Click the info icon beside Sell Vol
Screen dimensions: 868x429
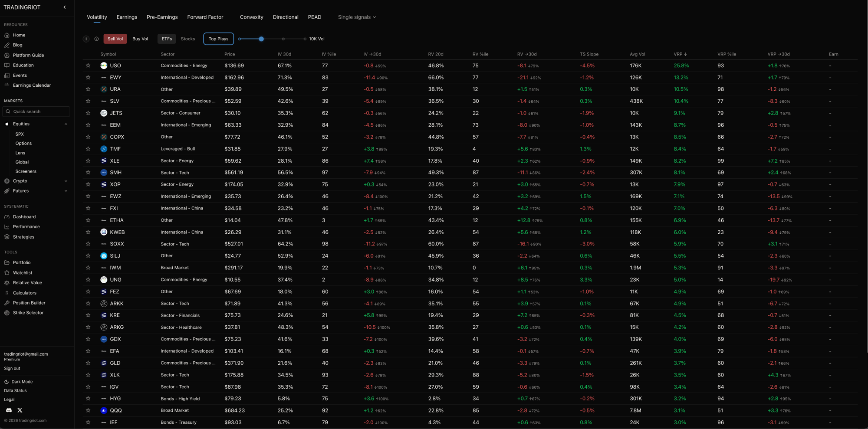click(86, 39)
